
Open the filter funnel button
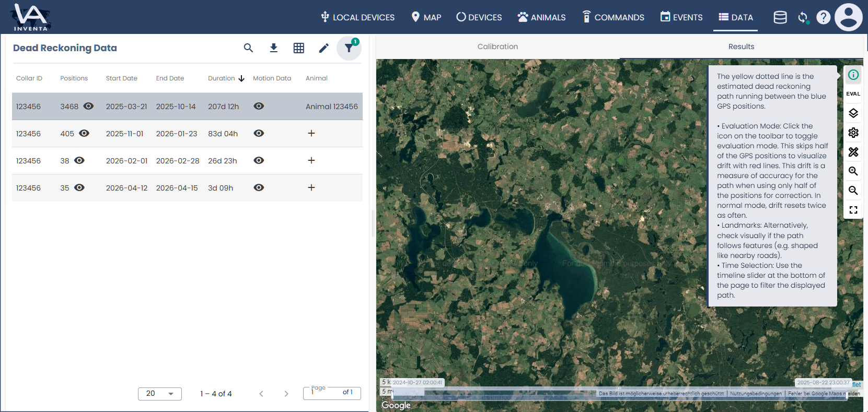(349, 48)
